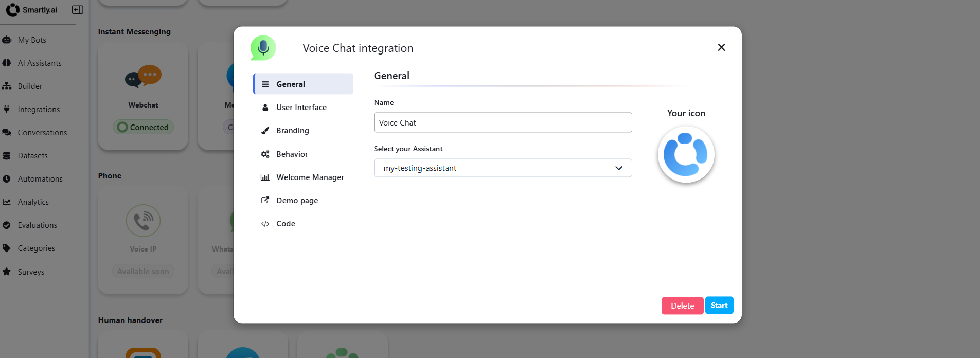Click the Name input field

[503, 122]
